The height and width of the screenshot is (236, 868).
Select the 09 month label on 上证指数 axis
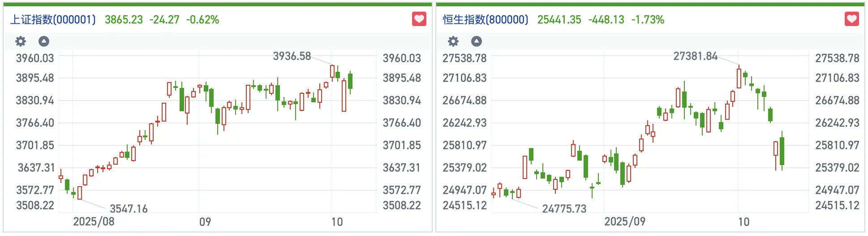(205, 222)
